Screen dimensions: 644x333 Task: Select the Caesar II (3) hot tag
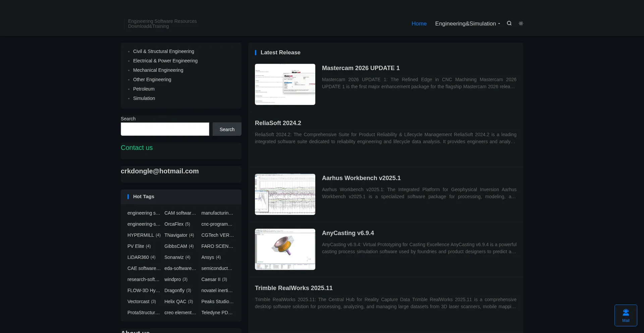214,279
